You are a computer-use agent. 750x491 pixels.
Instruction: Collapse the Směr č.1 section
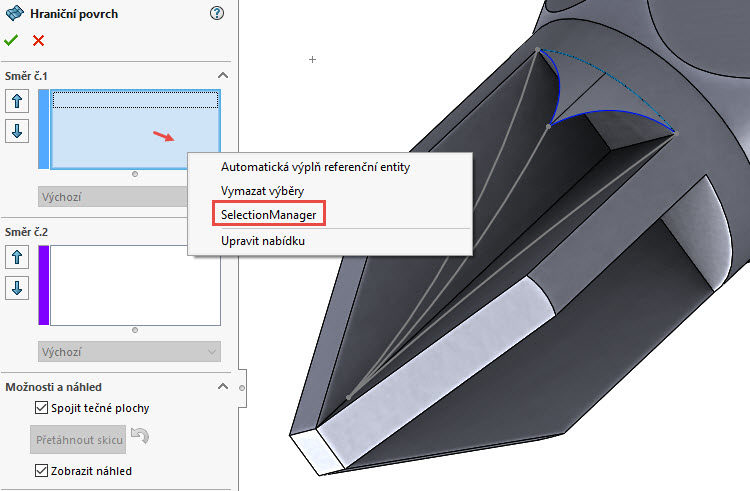coord(222,76)
